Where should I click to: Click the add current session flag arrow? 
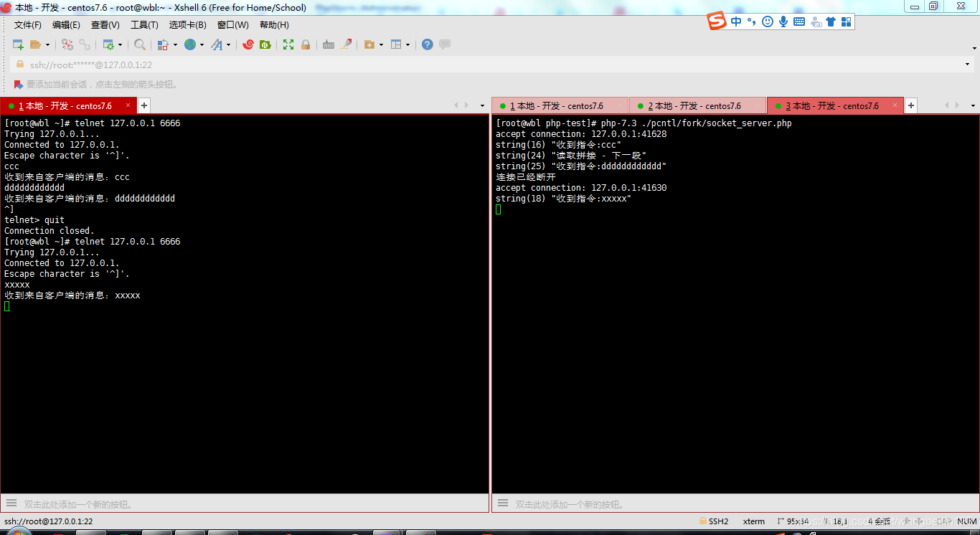pos(19,85)
